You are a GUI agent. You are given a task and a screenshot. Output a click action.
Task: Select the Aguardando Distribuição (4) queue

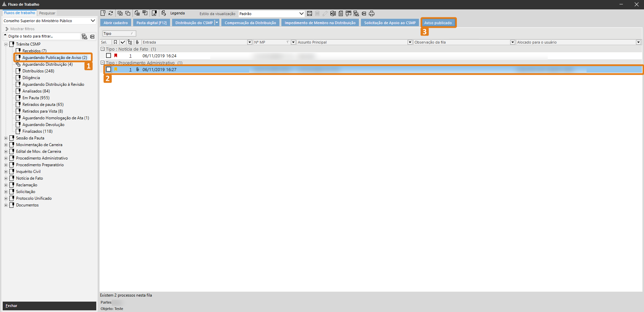coord(47,64)
